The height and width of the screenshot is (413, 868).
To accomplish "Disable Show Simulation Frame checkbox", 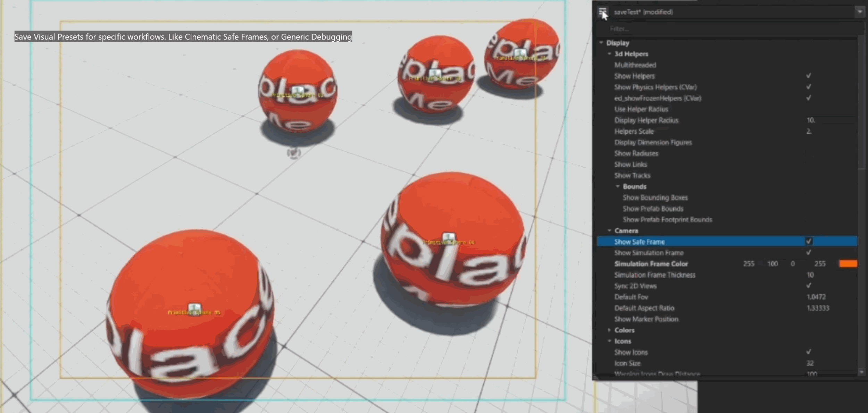I will click(x=809, y=252).
